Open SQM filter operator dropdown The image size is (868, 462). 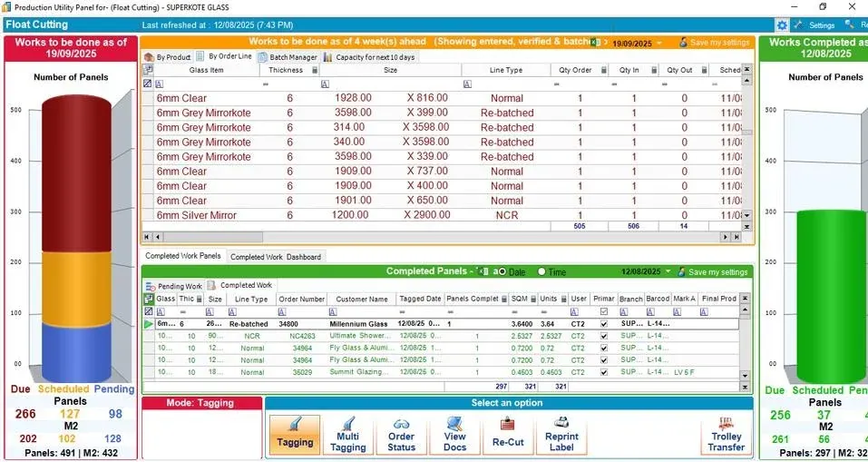click(514, 312)
